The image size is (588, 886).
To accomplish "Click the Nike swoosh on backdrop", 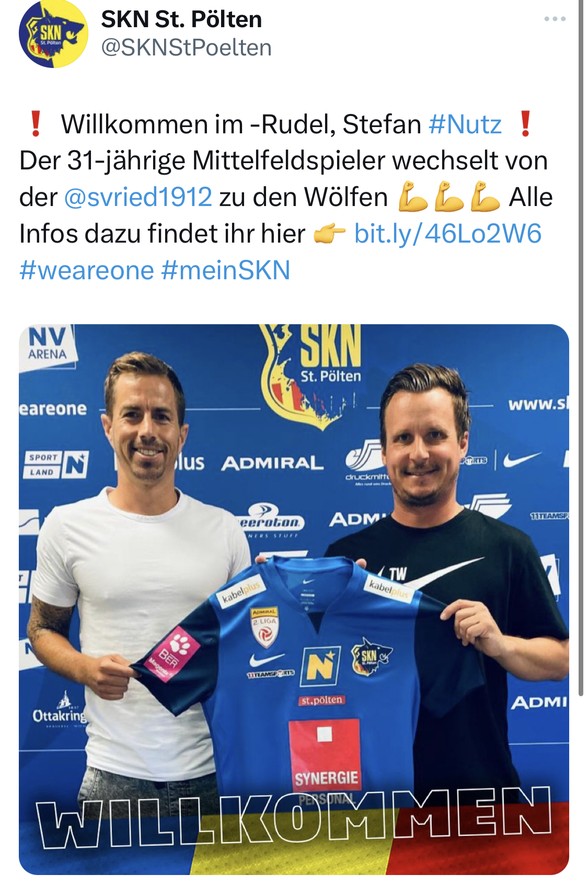I will point(522,459).
